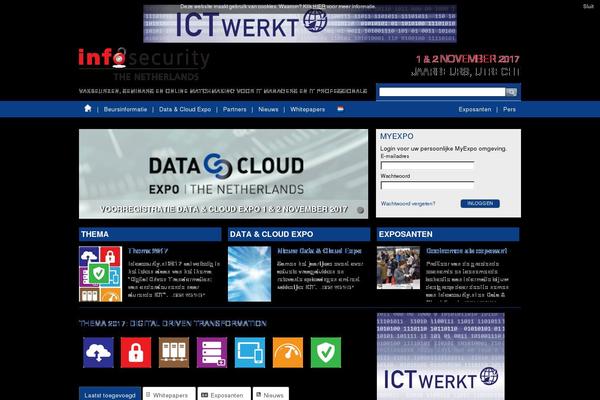Click the DATA & CLOUD EXPO section header
Viewport: 600px width, 400px height.
click(x=299, y=234)
